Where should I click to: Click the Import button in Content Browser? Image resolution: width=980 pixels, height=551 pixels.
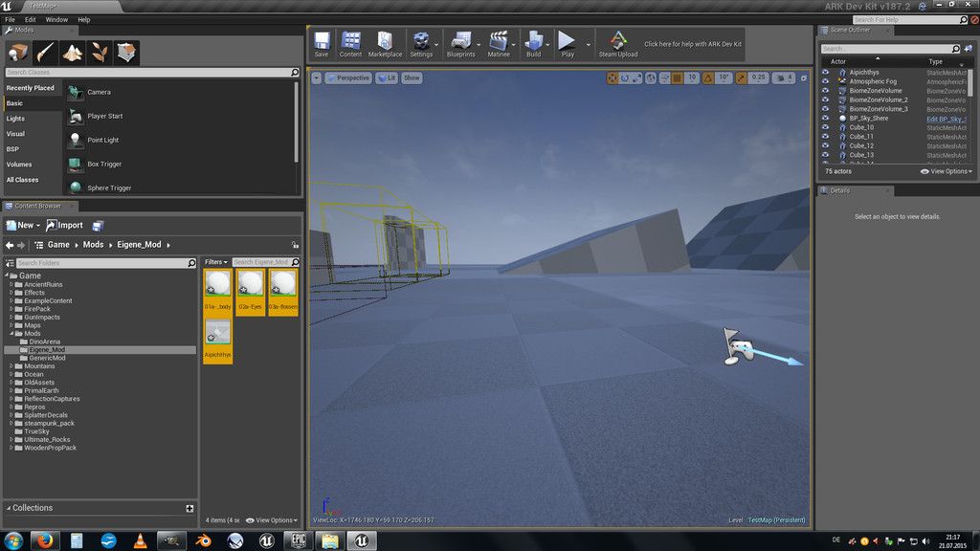coord(65,226)
